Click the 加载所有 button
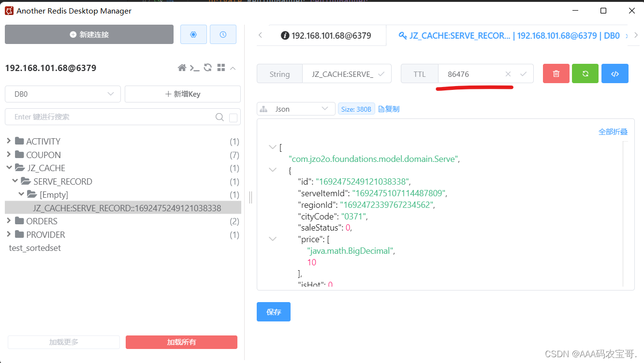 coord(181,342)
